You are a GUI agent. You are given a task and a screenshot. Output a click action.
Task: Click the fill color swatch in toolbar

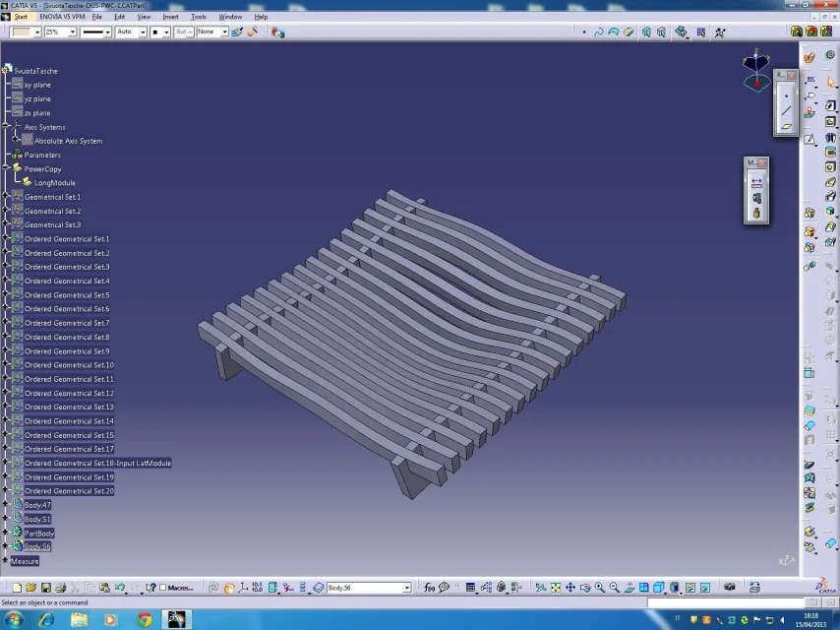coord(22,32)
